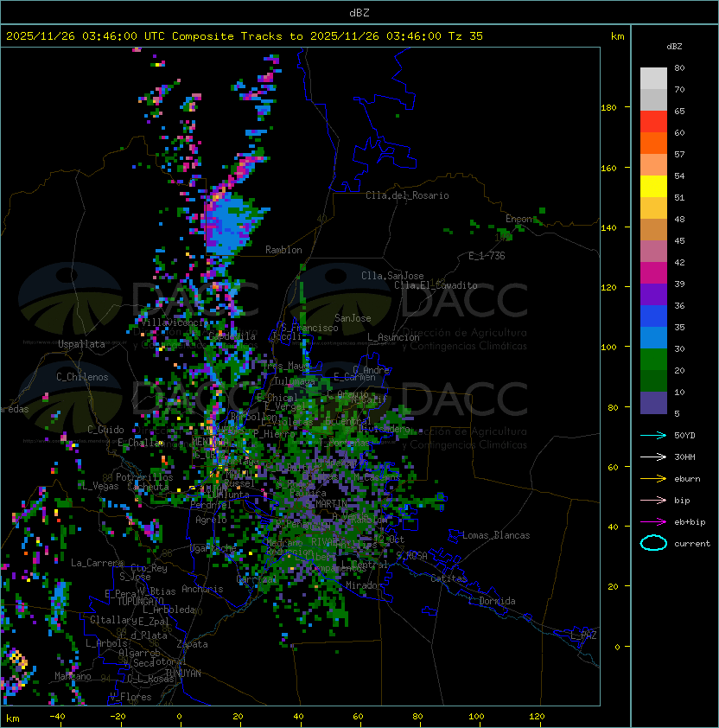719x728 pixels.
Task: Pick the light blue legend swatch near 35
Action: point(653,337)
